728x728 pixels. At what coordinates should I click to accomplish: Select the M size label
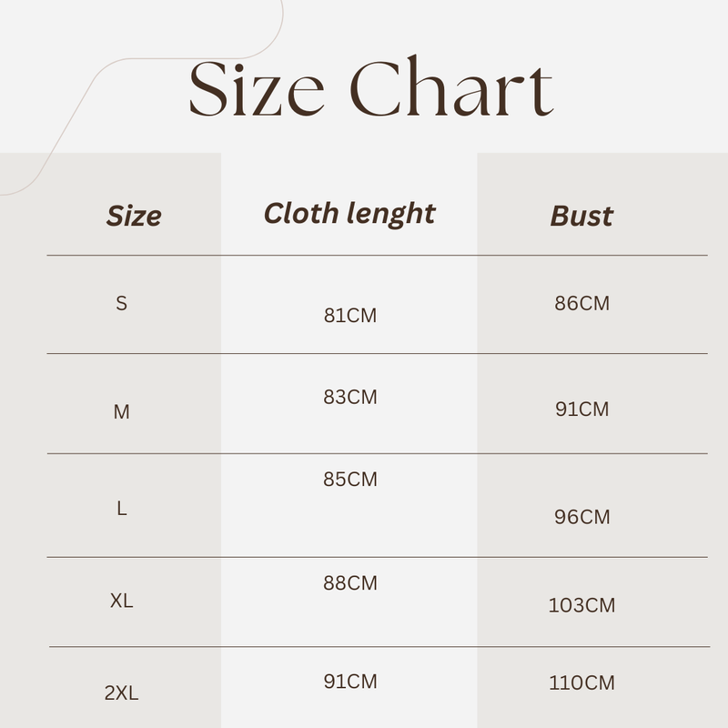(x=122, y=412)
